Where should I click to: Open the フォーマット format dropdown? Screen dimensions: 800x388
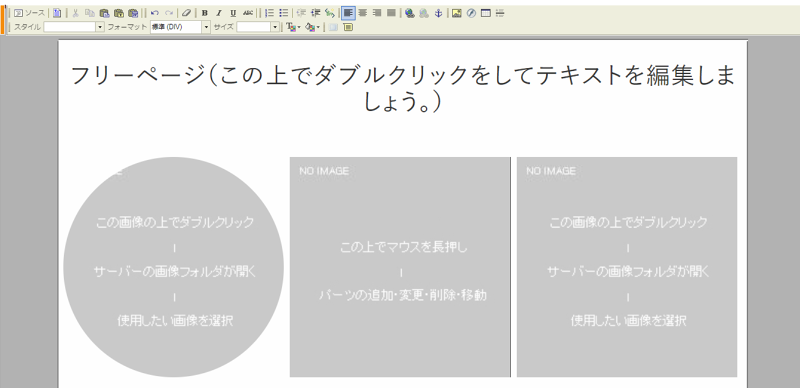pos(180,27)
